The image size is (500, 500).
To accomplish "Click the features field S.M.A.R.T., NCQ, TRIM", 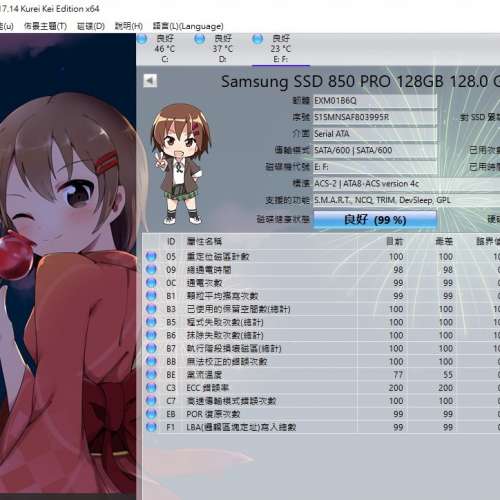I will [x=406, y=200].
